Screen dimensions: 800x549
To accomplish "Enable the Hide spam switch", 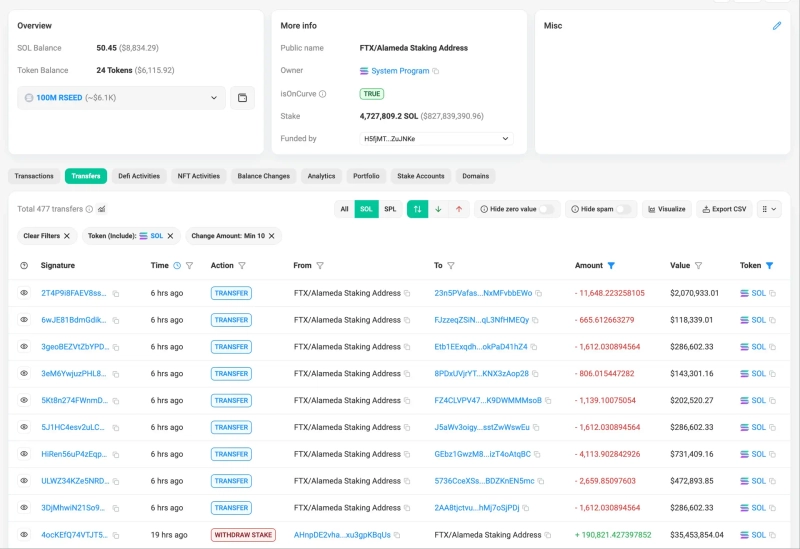I will click(x=624, y=209).
